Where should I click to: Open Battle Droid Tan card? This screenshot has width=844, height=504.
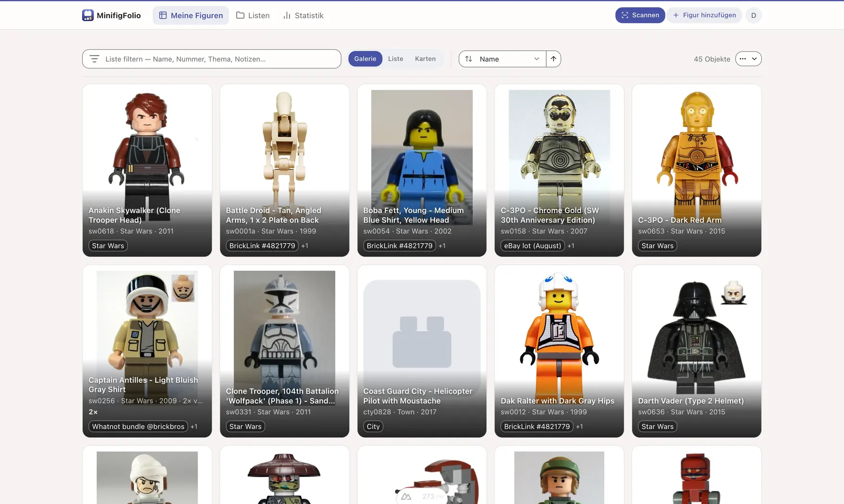(284, 170)
